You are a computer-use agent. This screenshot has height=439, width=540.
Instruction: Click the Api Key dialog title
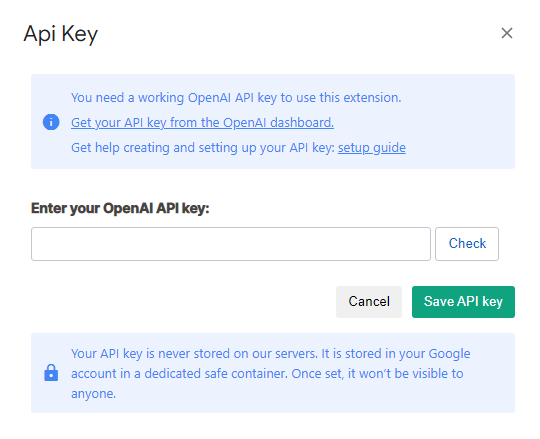[x=61, y=34]
